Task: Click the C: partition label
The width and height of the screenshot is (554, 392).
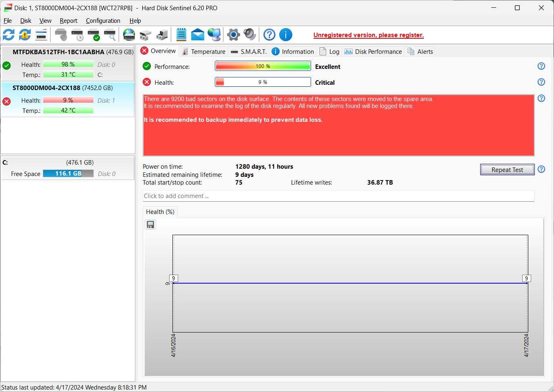Action: click(5, 163)
